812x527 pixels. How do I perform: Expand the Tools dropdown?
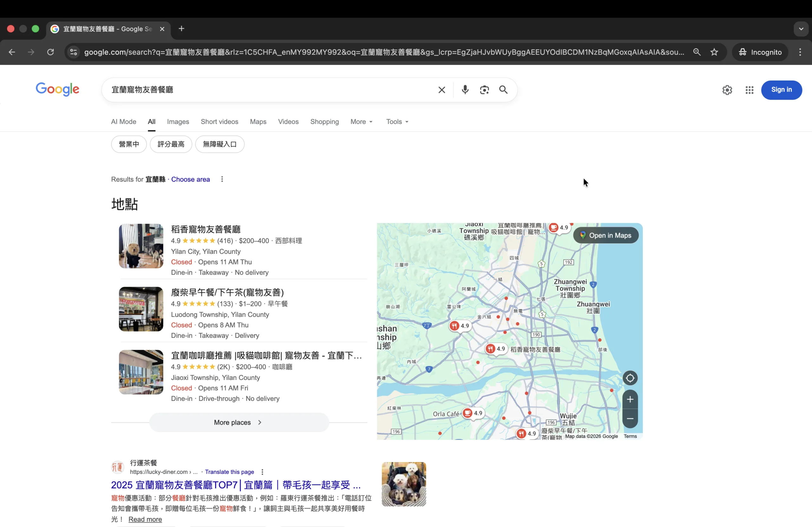click(397, 122)
